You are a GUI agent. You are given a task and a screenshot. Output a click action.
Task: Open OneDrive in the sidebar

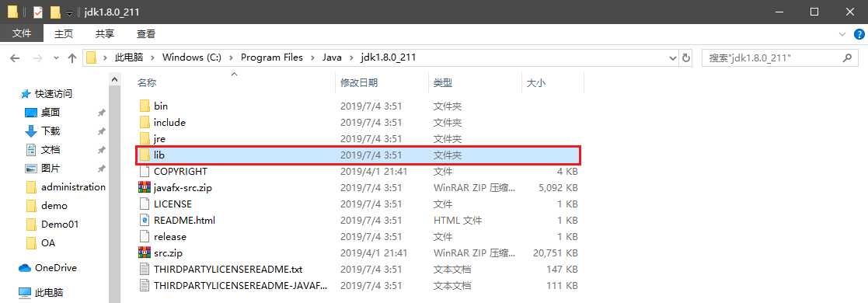(x=55, y=267)
